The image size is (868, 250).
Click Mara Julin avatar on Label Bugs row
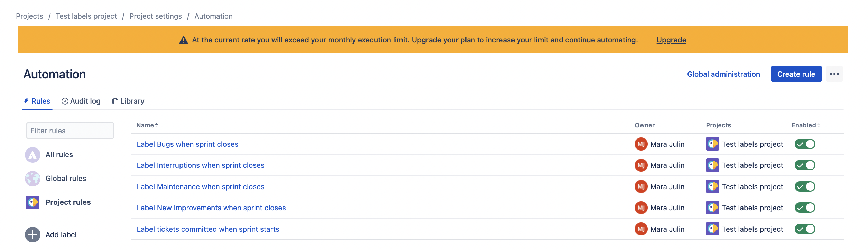click(x=641, y=144)
